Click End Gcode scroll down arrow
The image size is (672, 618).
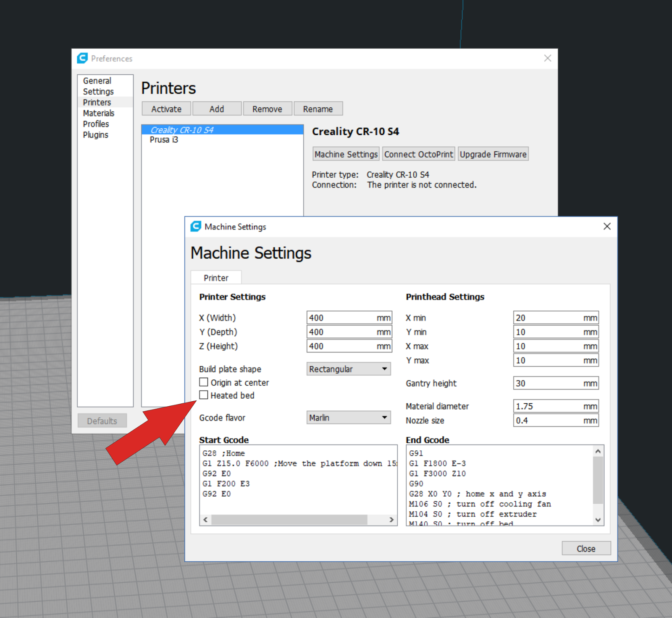point(598,520)
